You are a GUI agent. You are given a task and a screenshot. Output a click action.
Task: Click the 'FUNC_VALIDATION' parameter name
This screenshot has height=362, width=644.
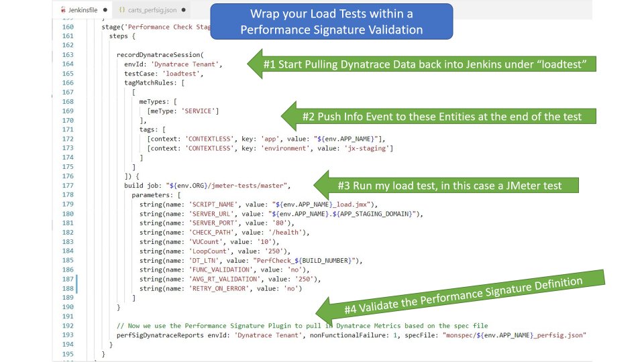[x=221, y=269]
